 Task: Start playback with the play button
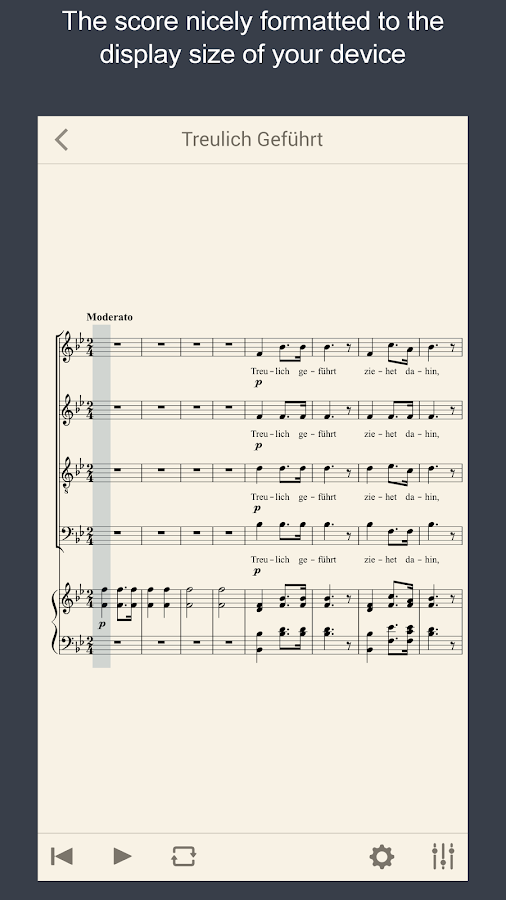click(122, 856)
